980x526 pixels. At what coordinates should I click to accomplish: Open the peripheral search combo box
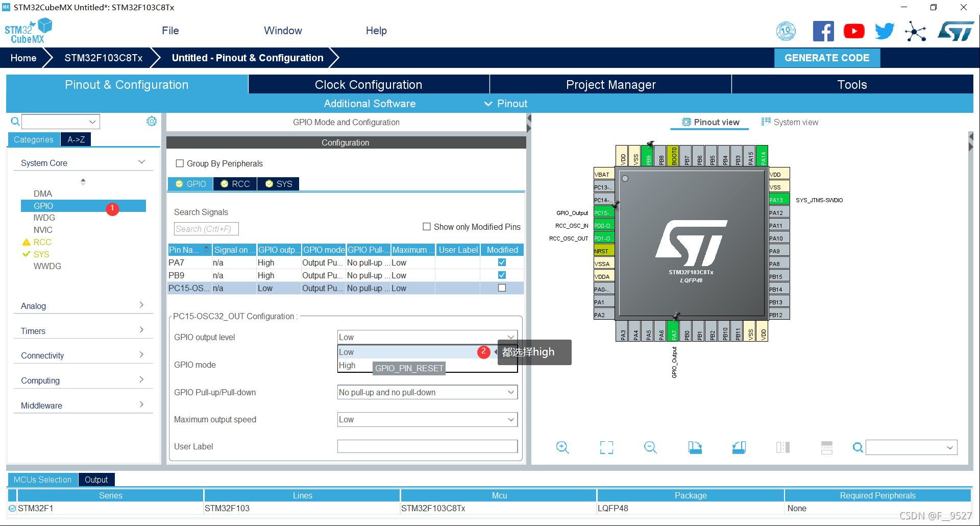click(x=61, y=122)
